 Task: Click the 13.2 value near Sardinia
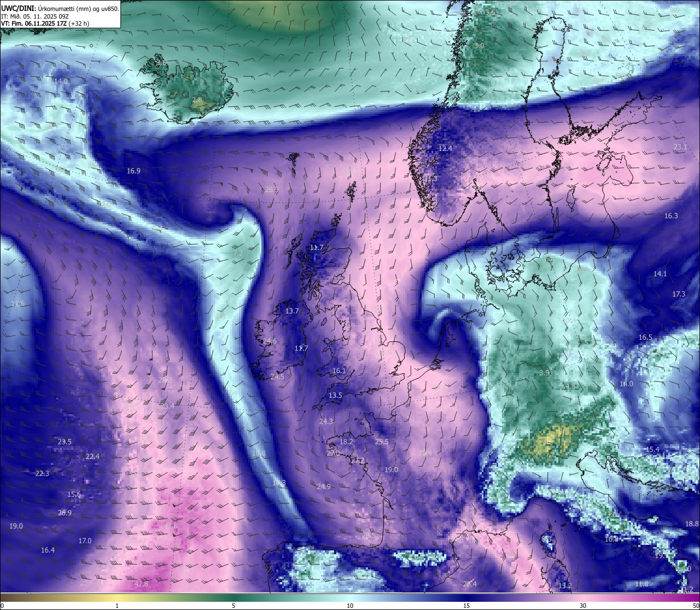(565, 586)
